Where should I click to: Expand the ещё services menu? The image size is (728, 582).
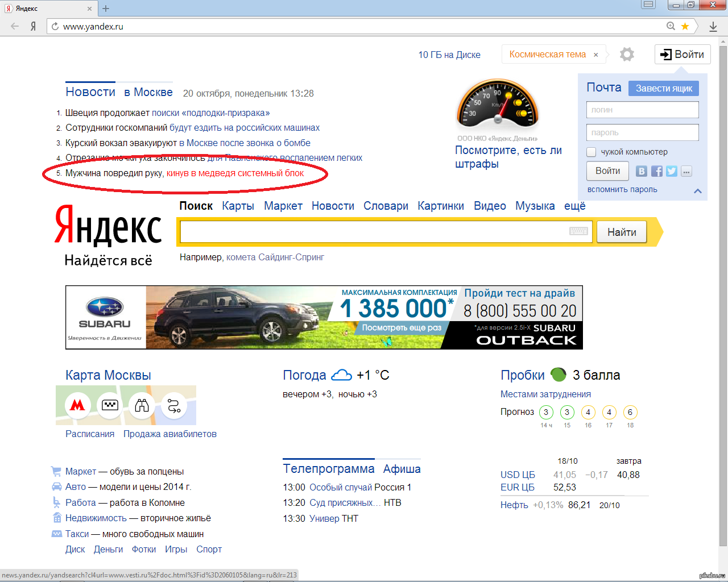click(x=575, y=206)
